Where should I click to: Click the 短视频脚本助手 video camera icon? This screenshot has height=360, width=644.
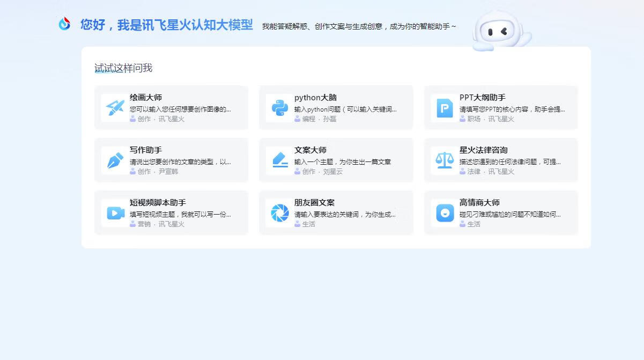(x=115, y=213)
